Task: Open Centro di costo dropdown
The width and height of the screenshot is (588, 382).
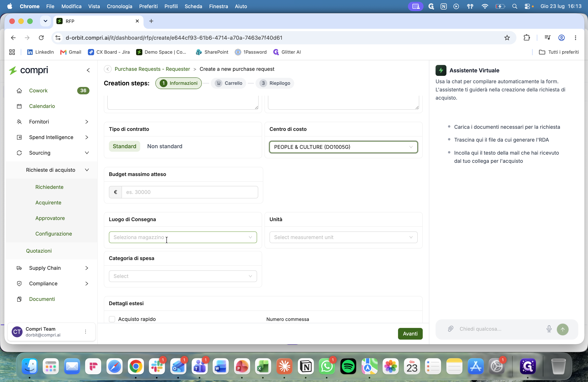Action: click(343, 147)
